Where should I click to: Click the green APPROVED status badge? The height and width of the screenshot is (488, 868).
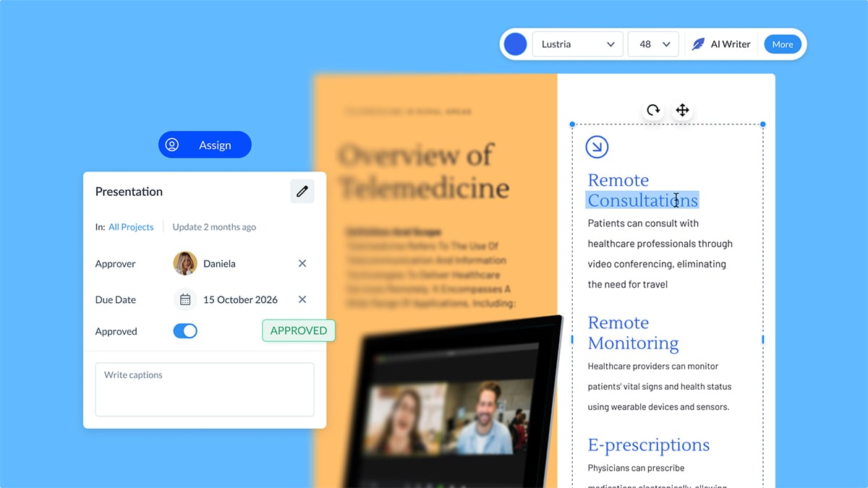coord(298,330)
